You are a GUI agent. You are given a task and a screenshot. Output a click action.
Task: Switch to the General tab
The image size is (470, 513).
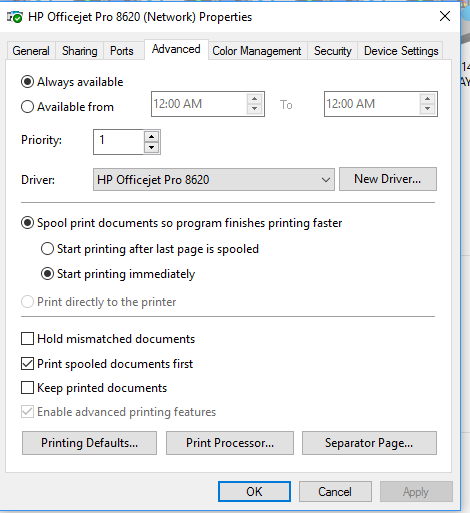coord(31,51)
